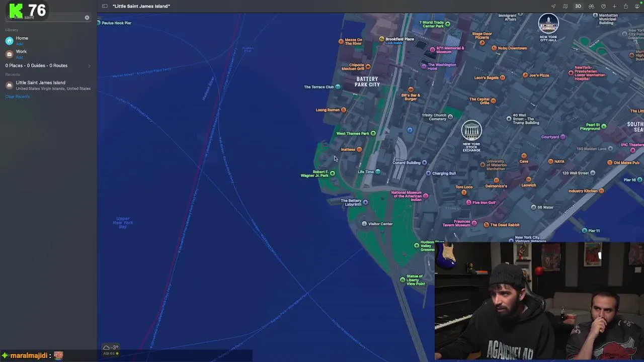Click the sidebar search input field
Image resolution: width=644 pixels, height=362 pixels.
(x=48, y=18)
